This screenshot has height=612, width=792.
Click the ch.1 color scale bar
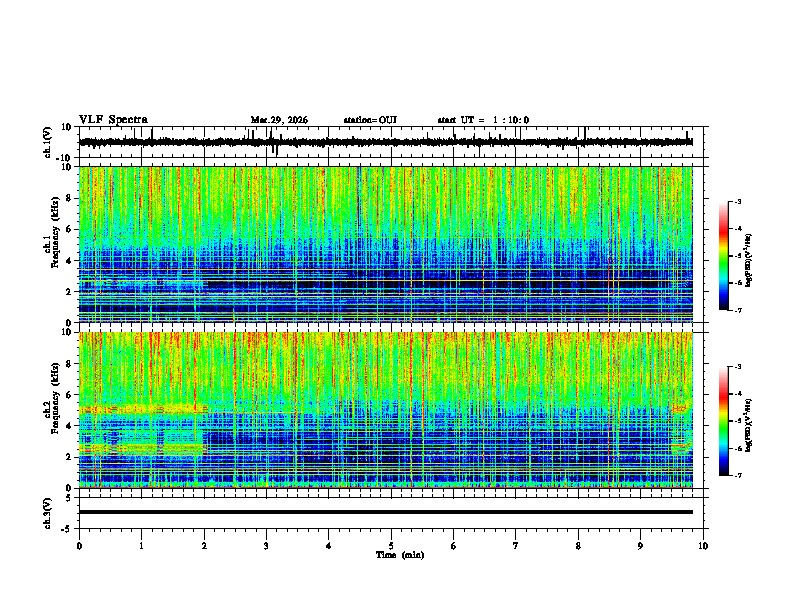[x=724, y=256]
